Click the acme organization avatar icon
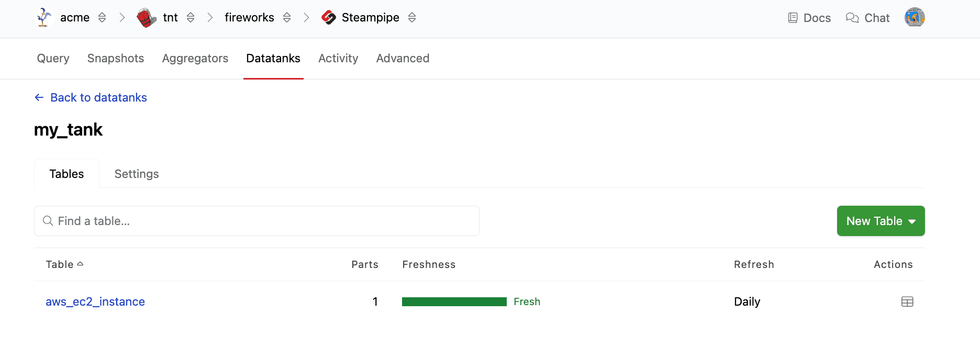The image size is (980, 358). click(x=44, y=18)
